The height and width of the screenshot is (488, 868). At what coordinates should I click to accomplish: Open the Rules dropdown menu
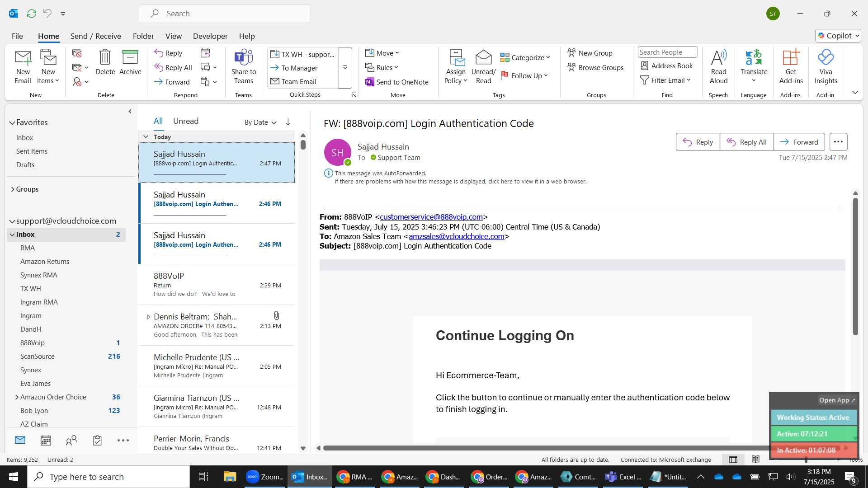pos(382,68)
